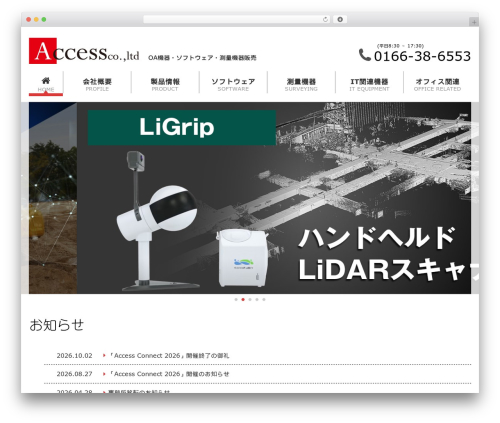Click the date 2026.10.02
Screen dimensions: 500x423
[74, 356]
